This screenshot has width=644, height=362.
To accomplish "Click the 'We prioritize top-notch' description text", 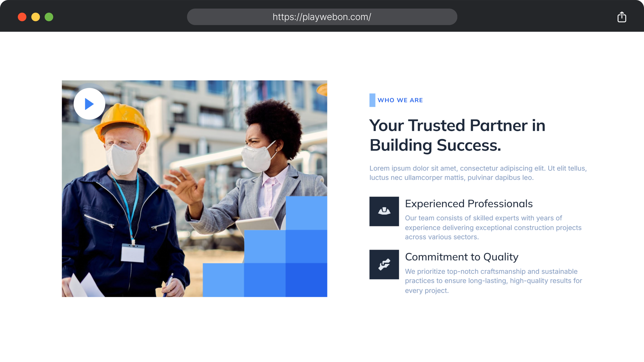I will point(494,281).
